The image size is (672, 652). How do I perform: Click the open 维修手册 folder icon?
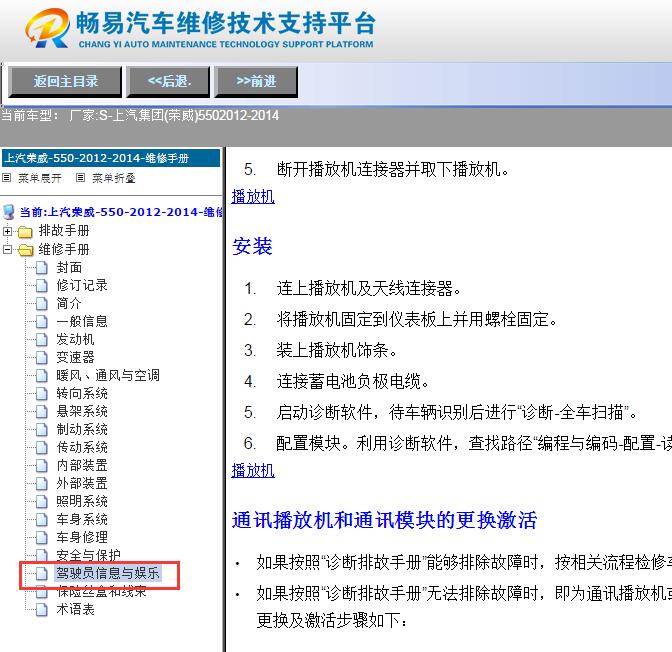[x=26, y=250]
